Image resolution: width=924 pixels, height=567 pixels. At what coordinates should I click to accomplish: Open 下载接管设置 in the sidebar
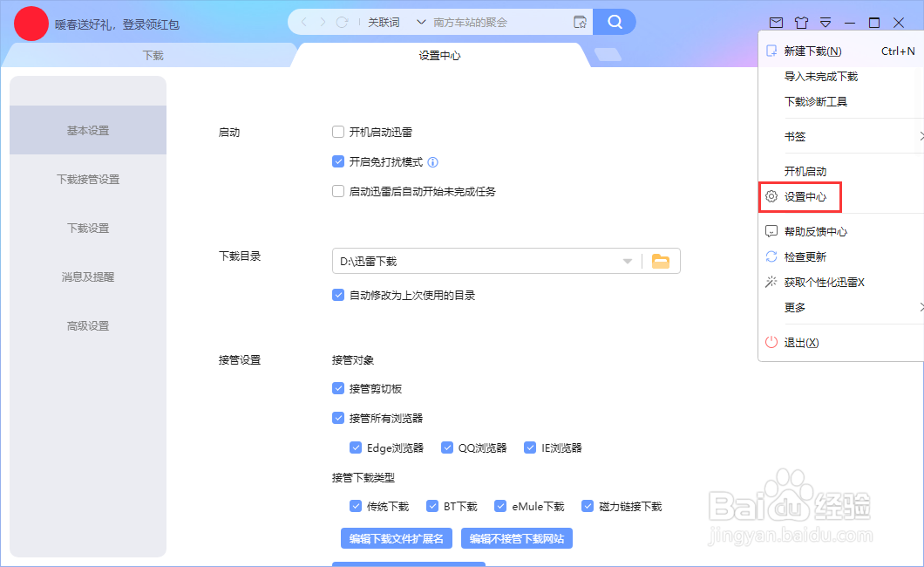click(x=88, y=179)
